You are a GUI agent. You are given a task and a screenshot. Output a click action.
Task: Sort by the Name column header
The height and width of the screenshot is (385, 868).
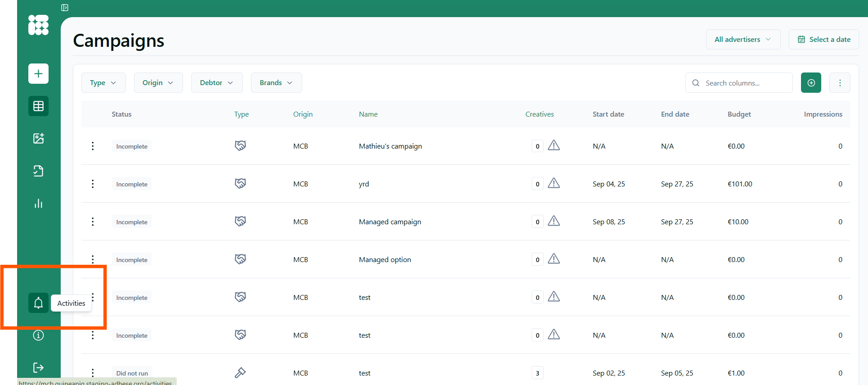tap(368, 114)
